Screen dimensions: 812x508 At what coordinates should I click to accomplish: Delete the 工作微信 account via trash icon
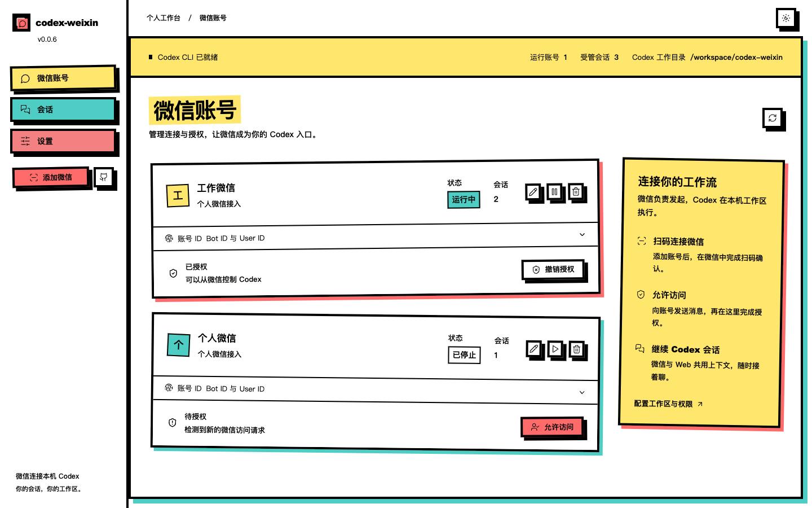576,192
